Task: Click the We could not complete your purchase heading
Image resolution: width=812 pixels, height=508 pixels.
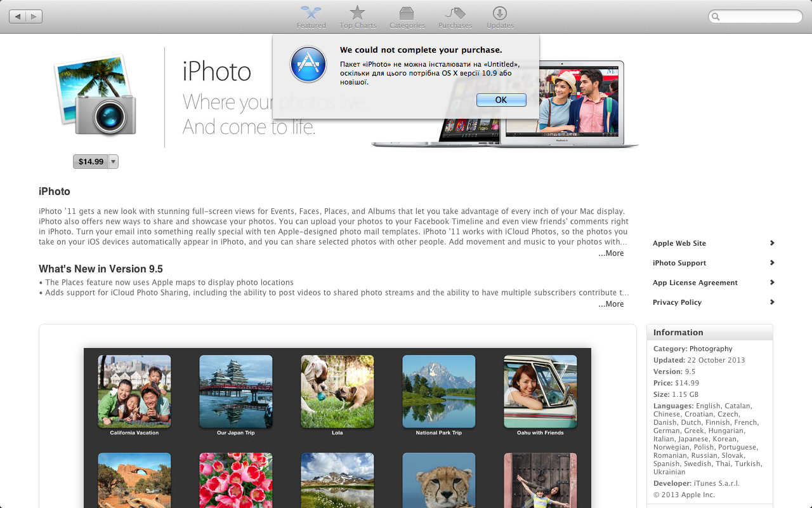Action: pos(421,50)
